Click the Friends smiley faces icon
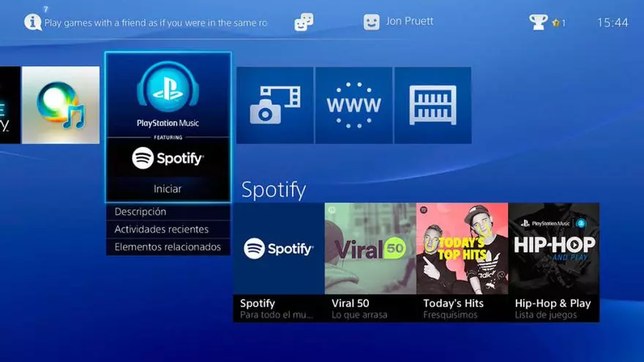644x362 pixels. [x=304, y=22]
